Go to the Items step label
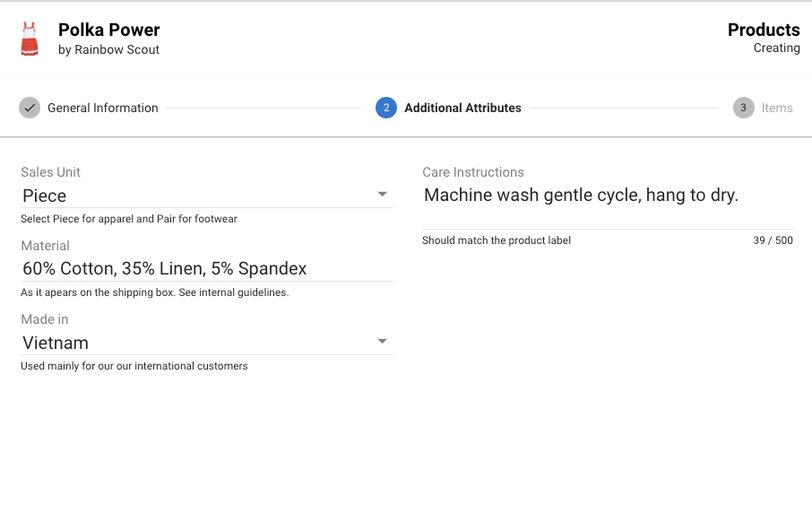This screenshot has height=514, width=812. click(x=777, y=108)
